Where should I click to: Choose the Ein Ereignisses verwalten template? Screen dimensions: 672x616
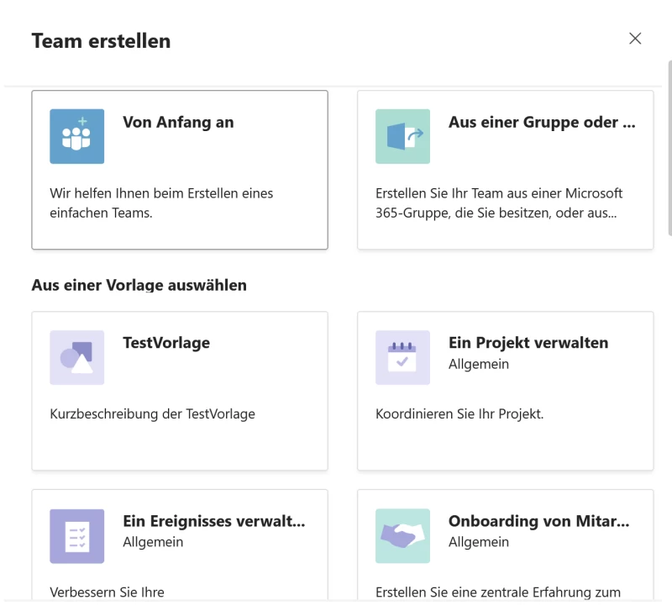tap(180, 546)
